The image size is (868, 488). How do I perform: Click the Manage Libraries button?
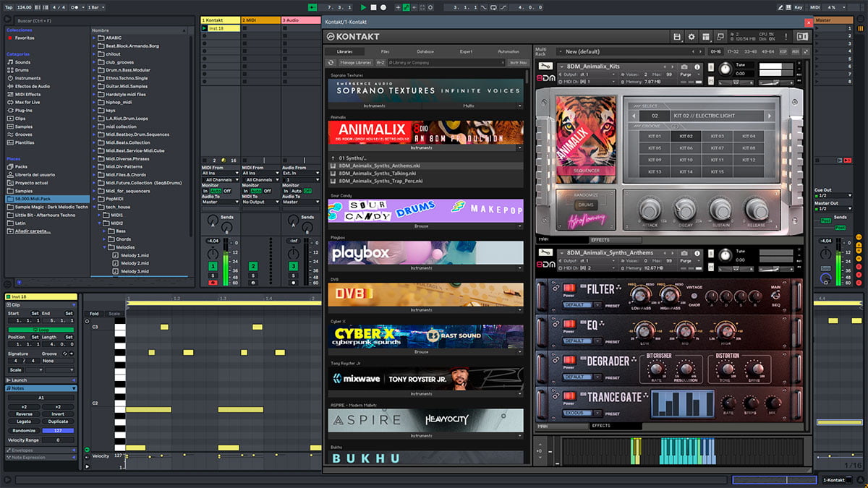[x=355, y=63]
